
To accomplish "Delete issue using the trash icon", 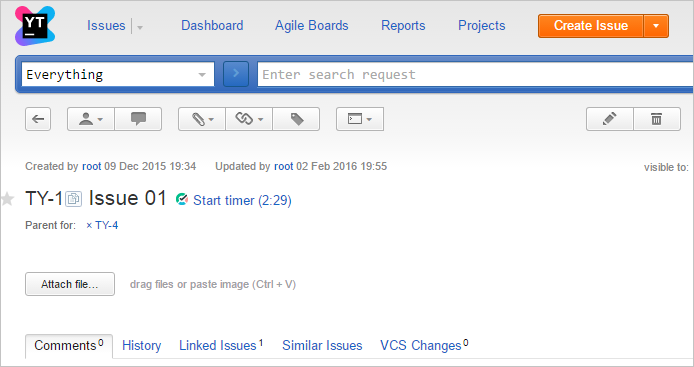I will point(657,119).
